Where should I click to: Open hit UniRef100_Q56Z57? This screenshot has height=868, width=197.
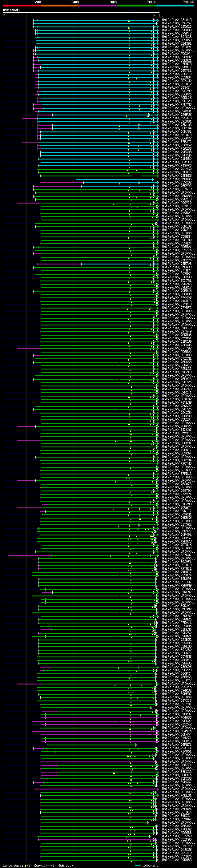click(177, 23)
